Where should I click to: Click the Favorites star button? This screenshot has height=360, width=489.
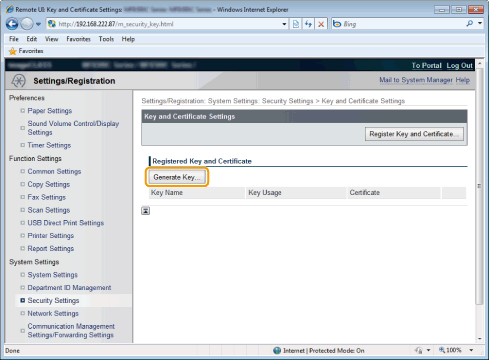pyautogui.click(x=26, y=51)
